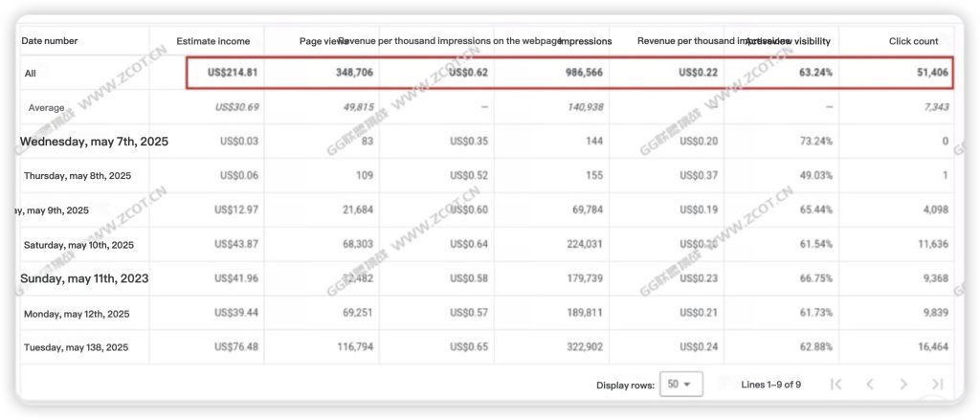Click the Wednesday, May 7th, 2025 row
This screenshot has width=980, height=420.
[x=94, y=142]
